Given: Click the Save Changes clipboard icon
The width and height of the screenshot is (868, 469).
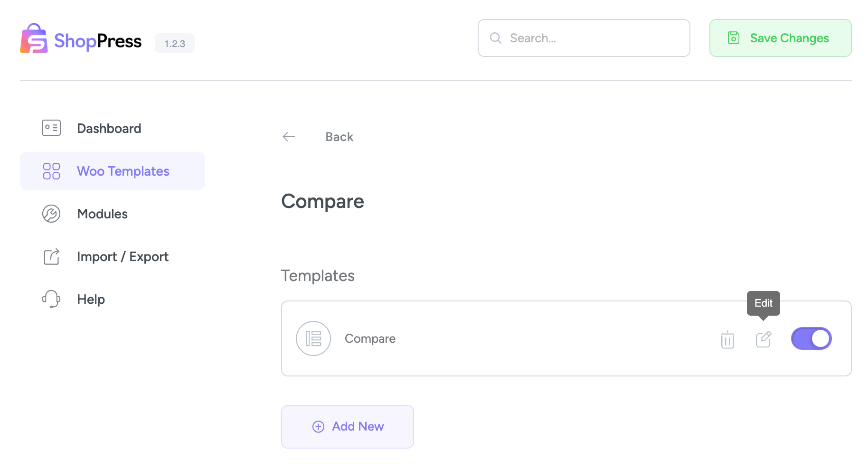Looking at the screenshot, I should click(734, 38).
